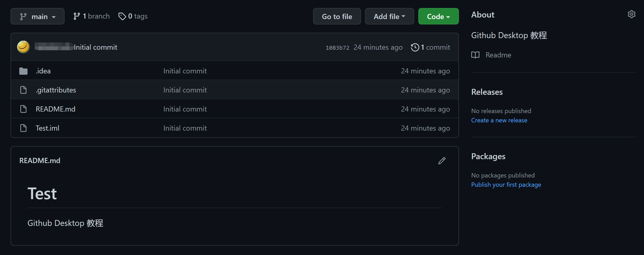Click the branch count icon
Image resolution: width=644 pixels, height=255 pixels.
[77, 16]
